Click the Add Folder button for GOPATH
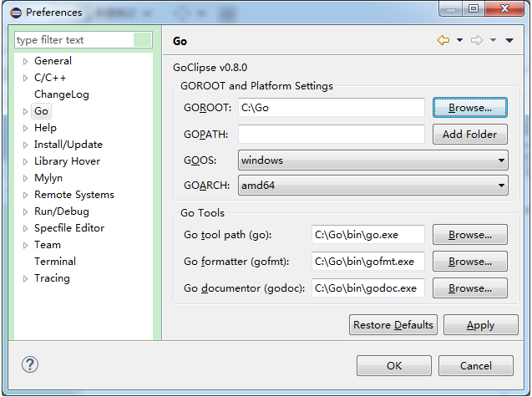The image size is (532, 397). pos(470,135)
